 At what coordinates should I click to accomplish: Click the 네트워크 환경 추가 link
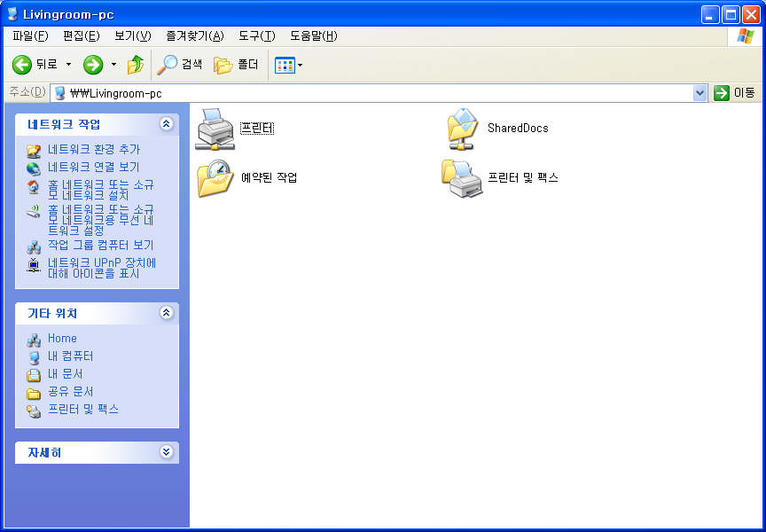click(94, 150)
